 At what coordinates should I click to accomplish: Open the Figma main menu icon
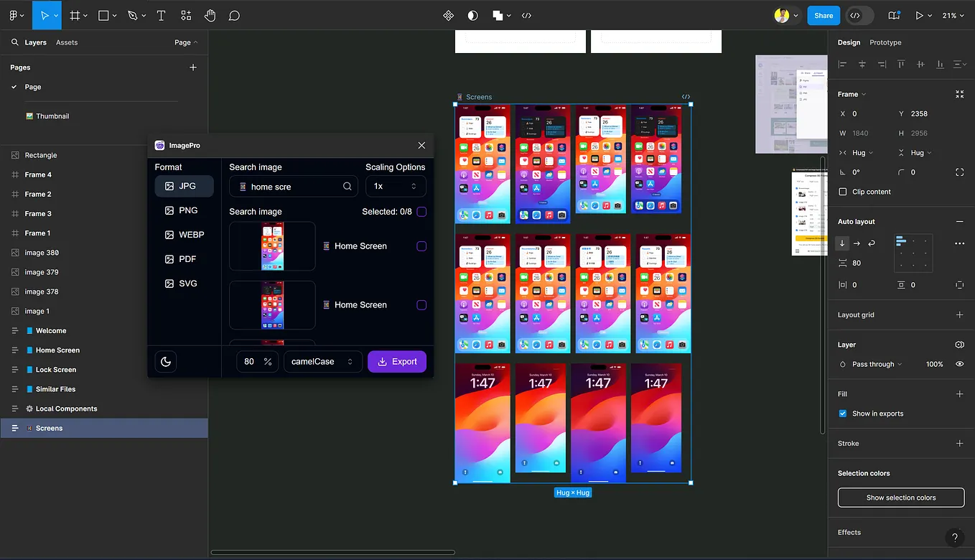click(14, 15)
